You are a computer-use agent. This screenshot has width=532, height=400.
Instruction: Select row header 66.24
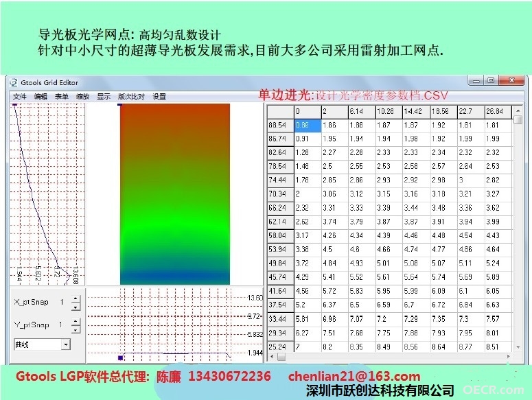[280, 208]
